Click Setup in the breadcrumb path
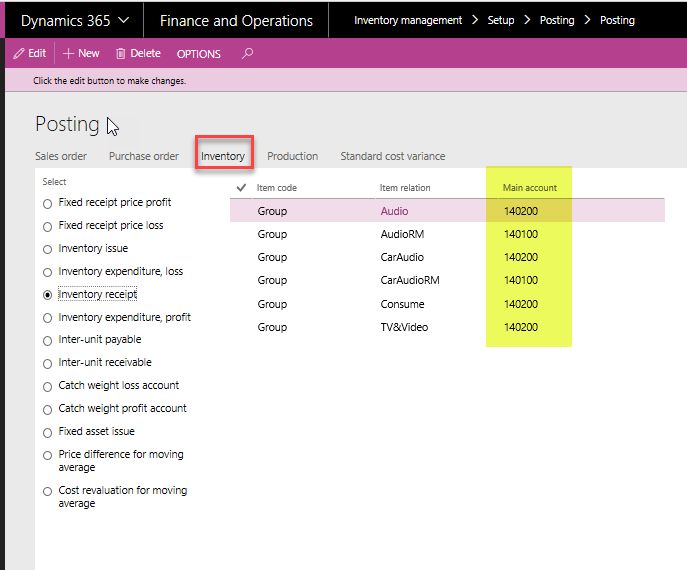687x570 pixels. pos(500,20)
